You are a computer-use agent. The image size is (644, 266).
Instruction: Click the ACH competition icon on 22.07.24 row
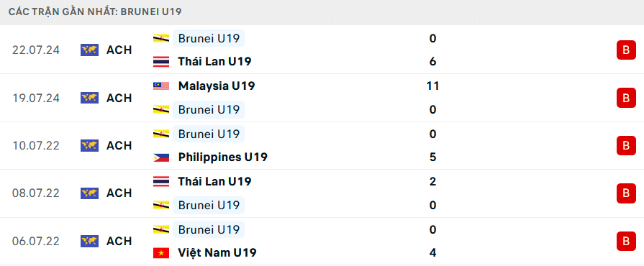coord(89,50)
